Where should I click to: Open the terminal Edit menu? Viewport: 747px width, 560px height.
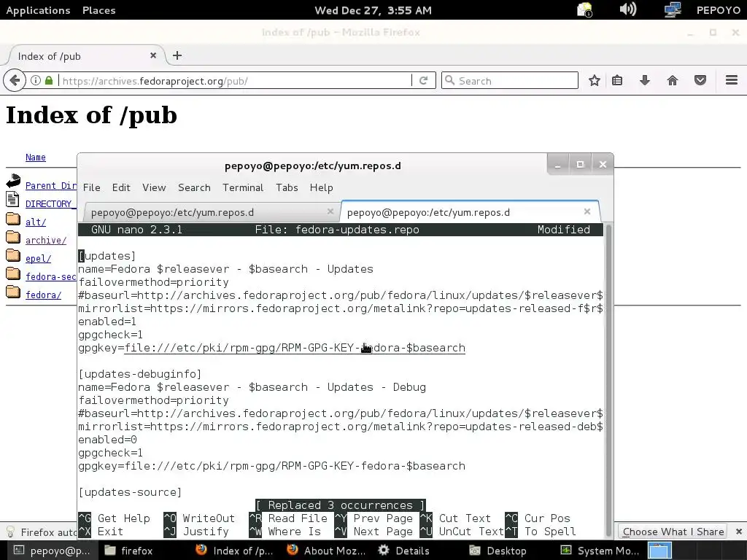121,187
